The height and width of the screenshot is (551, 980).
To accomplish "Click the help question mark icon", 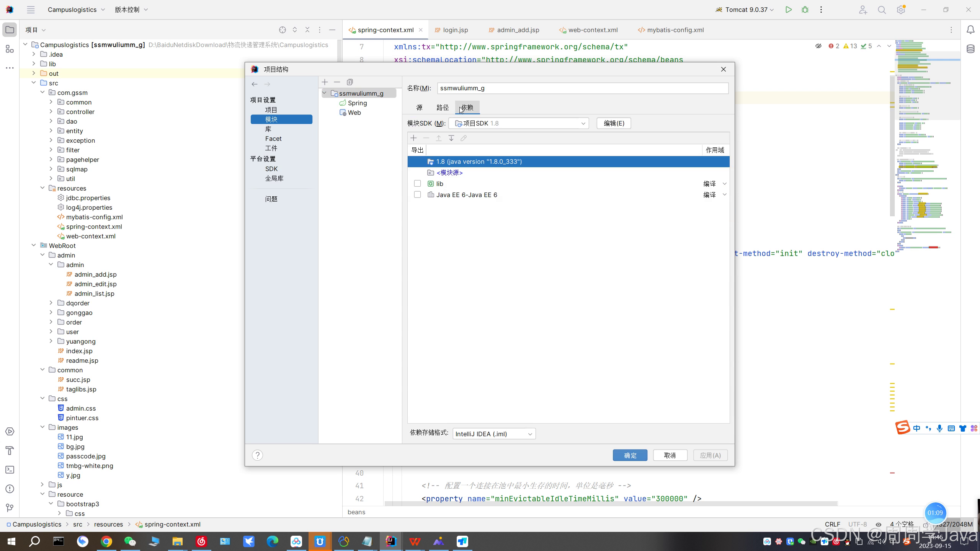I will click(x=257, y=455).
